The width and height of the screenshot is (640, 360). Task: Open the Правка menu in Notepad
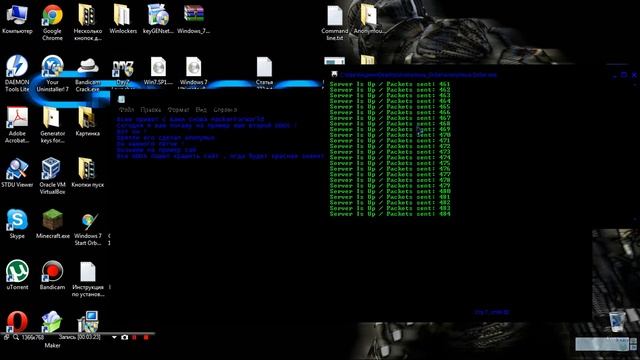[x=151, y=110]
